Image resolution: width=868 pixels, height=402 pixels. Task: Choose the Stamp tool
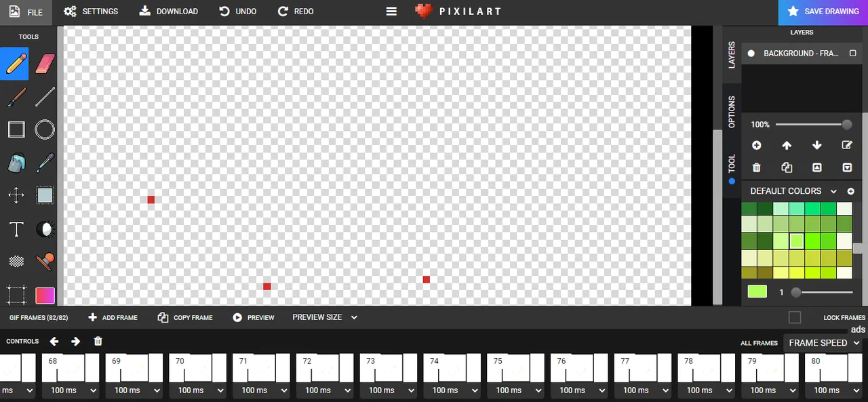coord(45,262)
